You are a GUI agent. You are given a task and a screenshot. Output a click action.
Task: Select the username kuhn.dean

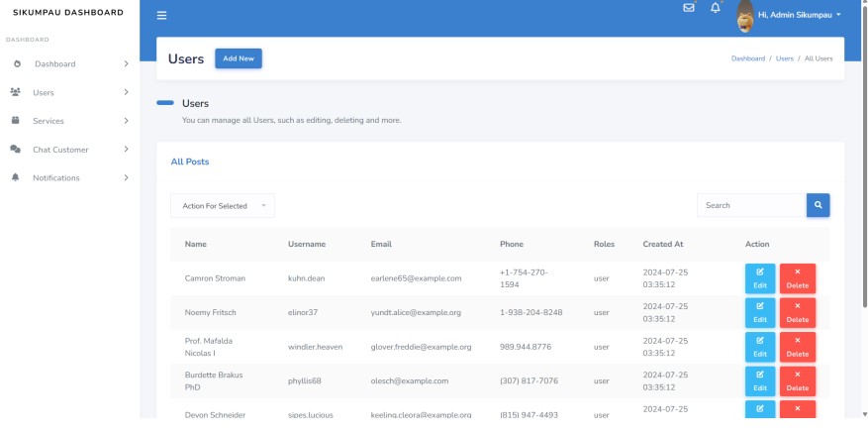pos(306,278)
